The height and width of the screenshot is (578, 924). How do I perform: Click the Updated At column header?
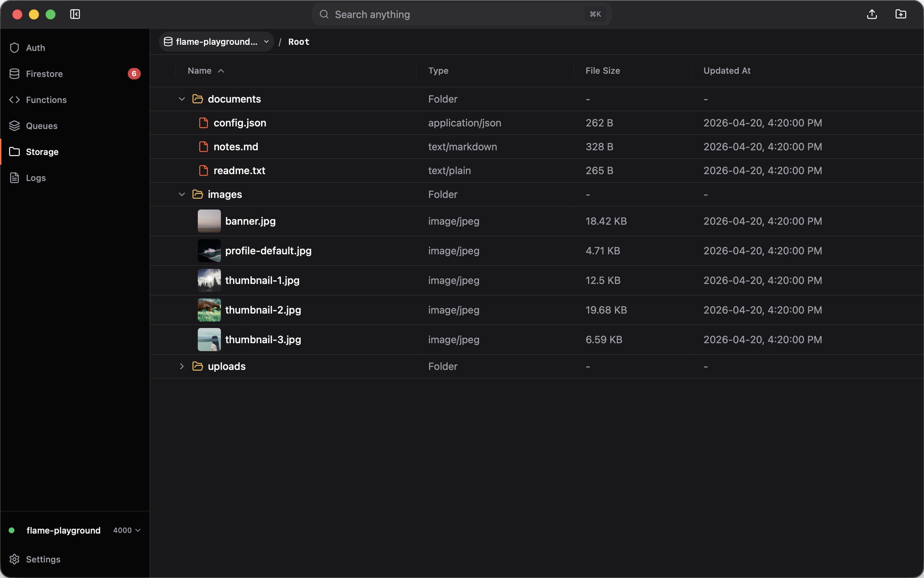tap(727, 71)
